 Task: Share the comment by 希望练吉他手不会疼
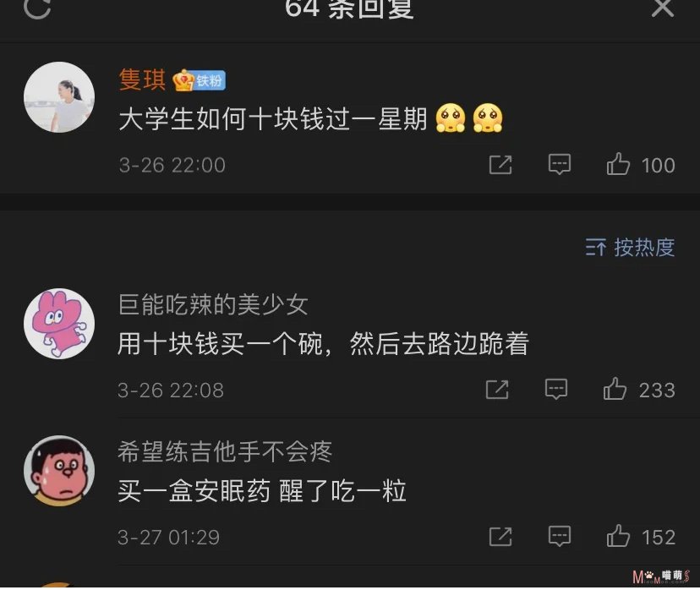500,537
